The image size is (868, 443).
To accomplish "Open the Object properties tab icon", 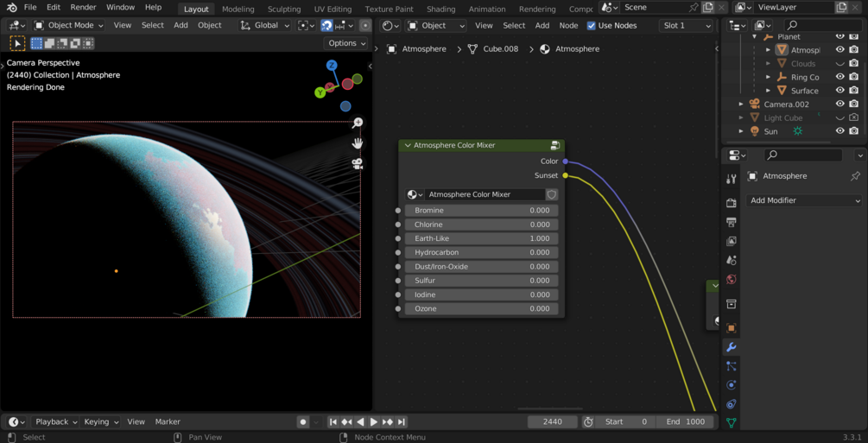I will [x=732, y=328].
